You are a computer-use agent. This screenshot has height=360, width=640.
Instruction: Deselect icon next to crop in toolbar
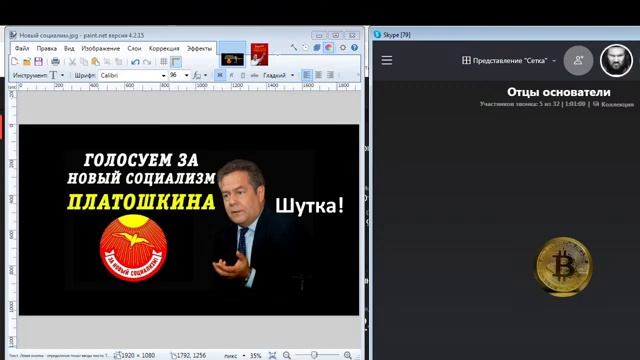click(x=118, y=62)
